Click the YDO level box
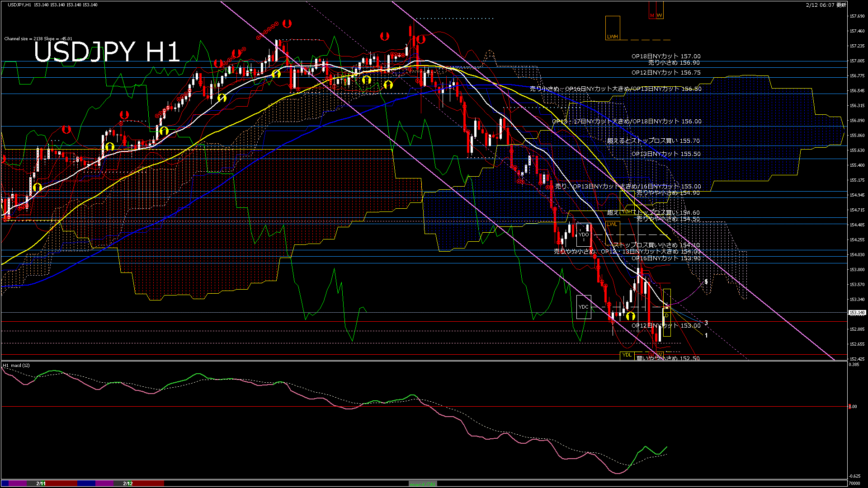The width and height of the screenshot is (868, 488). pyautogui.click(x=584, y=235)
